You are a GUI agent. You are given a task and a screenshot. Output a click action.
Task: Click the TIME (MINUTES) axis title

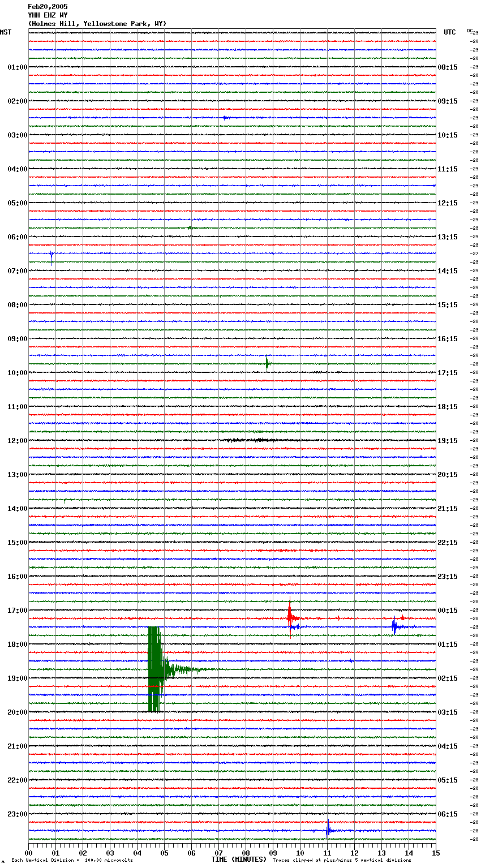coord(239,860)
